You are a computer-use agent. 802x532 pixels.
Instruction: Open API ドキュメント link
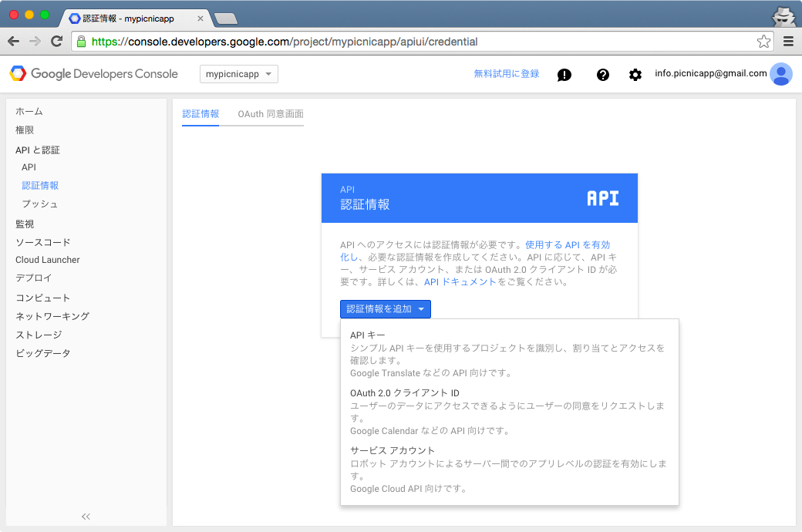click(460, 282)
